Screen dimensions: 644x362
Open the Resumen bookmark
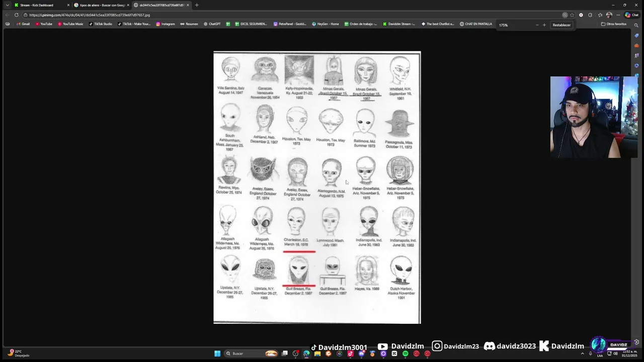tap(189, 24)
